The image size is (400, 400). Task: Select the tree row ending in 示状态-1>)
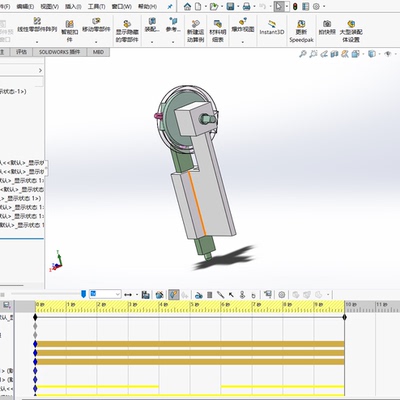click(13, 91)
